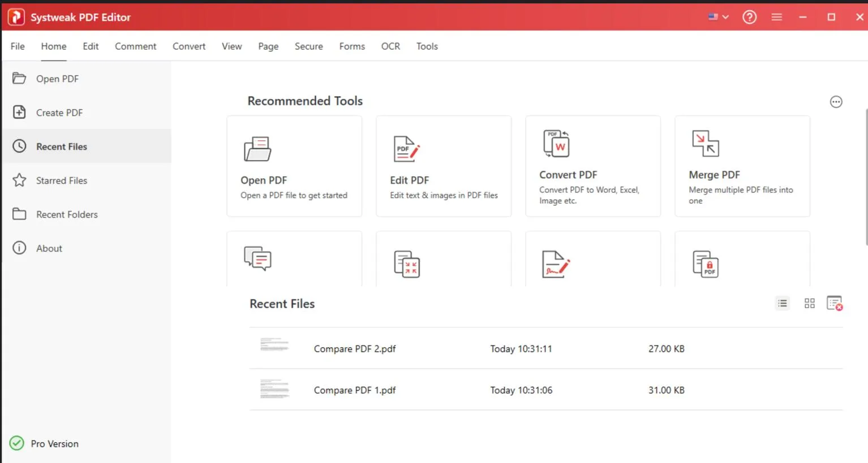The width and height of the screenshot is (868, 463).
Task: Show more recommended tools via ellipsis
Action: tap(836, 102)
